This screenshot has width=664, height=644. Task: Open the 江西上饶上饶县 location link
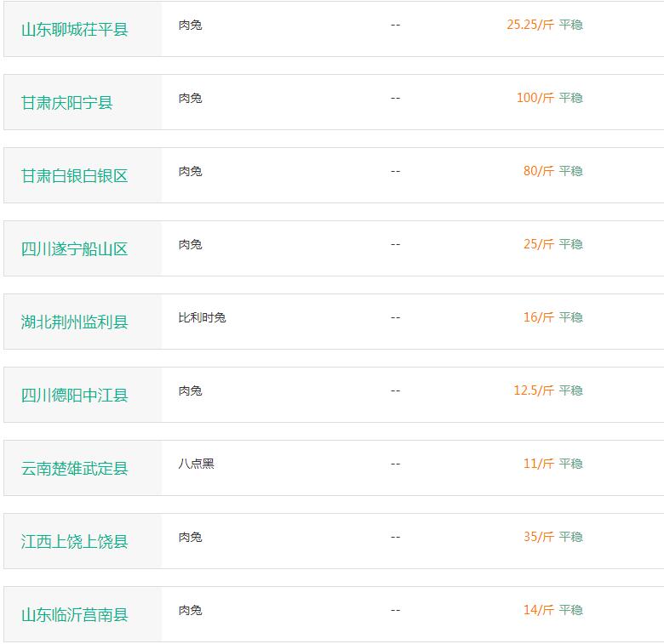(75, 542)
